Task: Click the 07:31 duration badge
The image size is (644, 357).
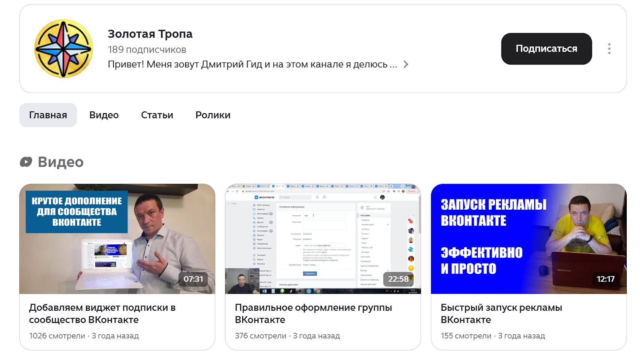Action: pyautogui.click(x=193, y=279)
